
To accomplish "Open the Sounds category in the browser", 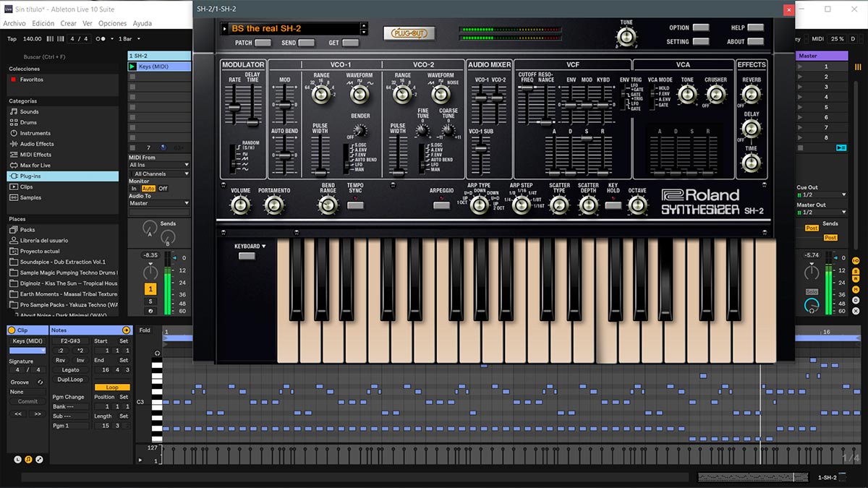I will [x=62, y=112].
